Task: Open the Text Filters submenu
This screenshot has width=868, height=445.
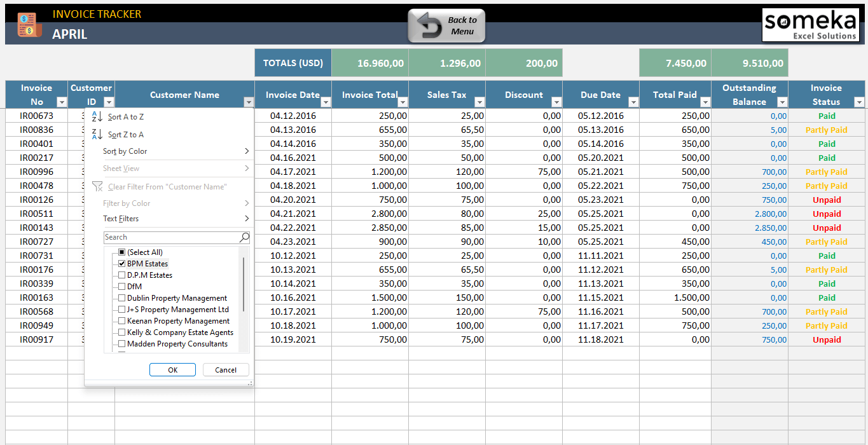Action: [169, 219]
